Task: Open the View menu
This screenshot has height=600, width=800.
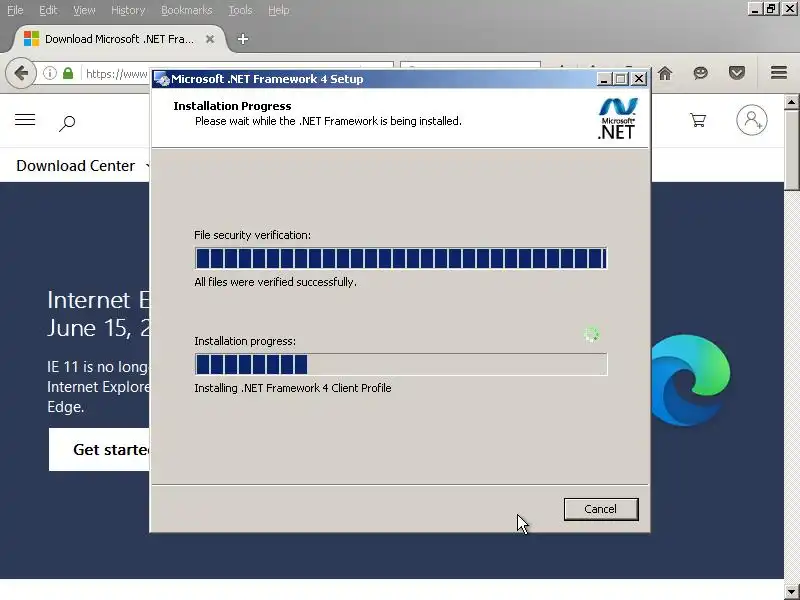Action: [x=84, y=10]
